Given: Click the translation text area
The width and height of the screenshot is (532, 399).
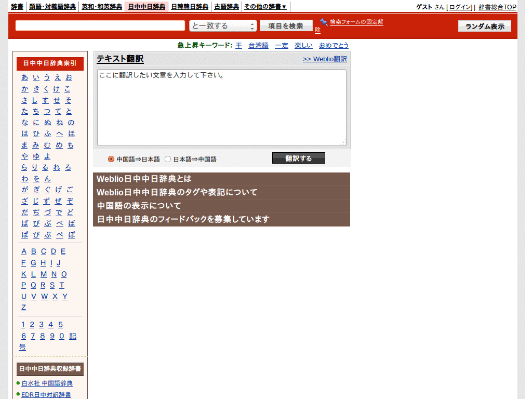Looking at the screenshot, I should pos(221,108).
